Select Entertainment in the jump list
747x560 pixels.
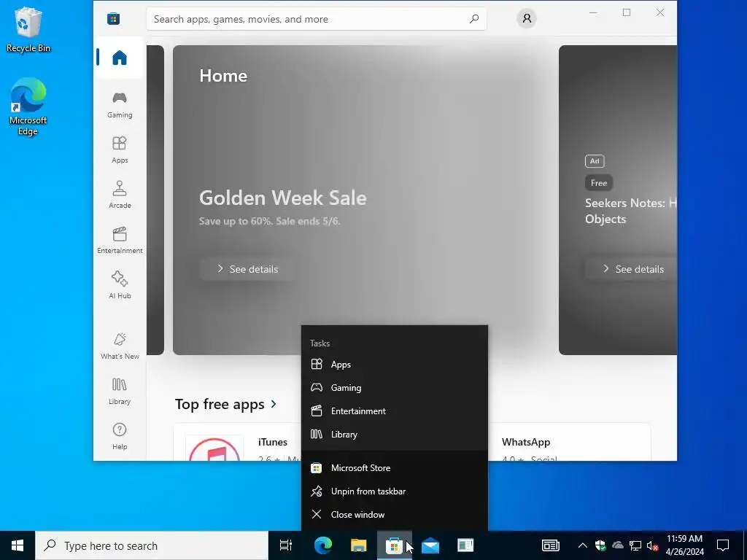[x=395, y=411]
